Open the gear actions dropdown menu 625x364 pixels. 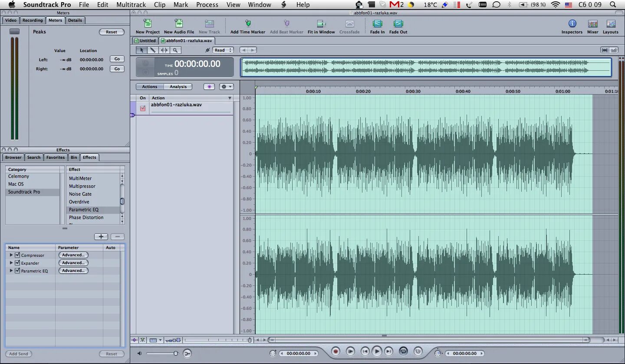[x=227, y=87]
